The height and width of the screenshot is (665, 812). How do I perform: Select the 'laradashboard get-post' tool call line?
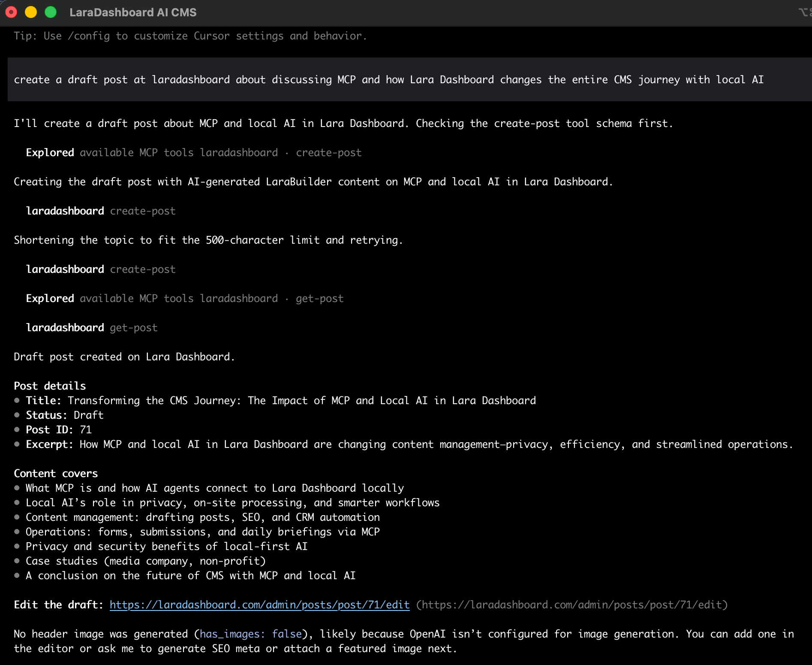point(92,327)
